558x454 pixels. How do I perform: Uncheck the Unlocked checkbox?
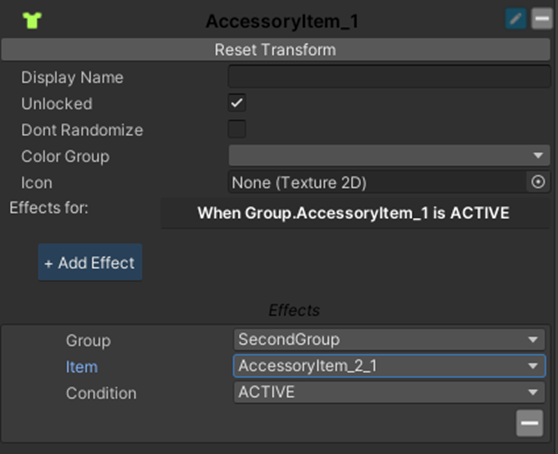237,103
